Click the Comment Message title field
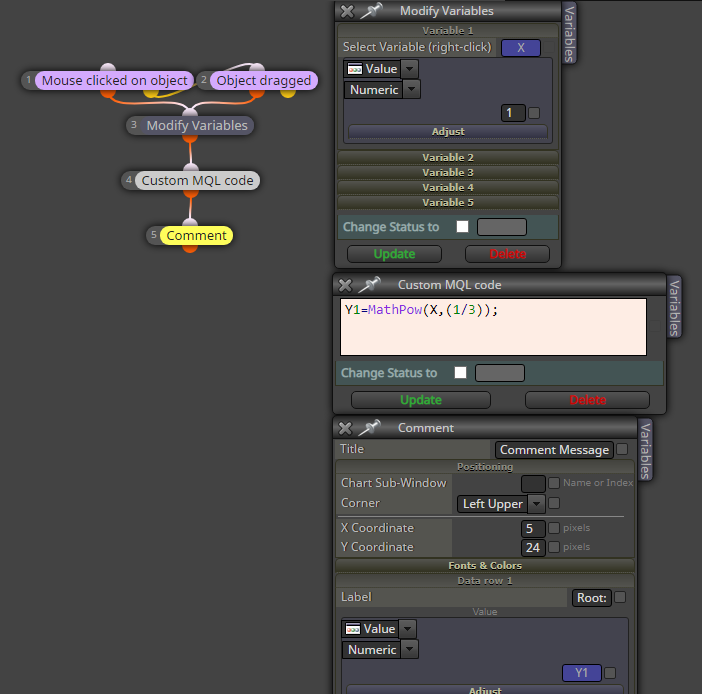The width and height of the screenshot is (702, 694). pyautogui.click(x=554, y=450)
